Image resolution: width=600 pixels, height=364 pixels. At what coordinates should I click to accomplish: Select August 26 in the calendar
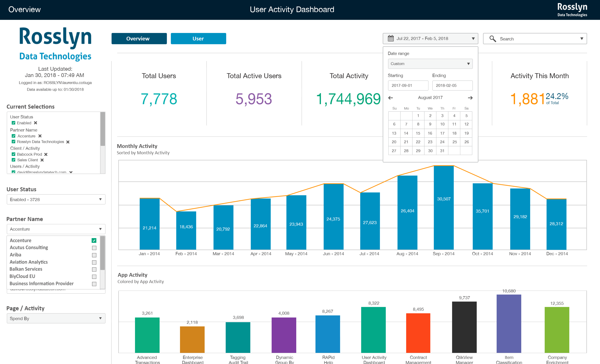pyautogui.click(x=467, y=142)
